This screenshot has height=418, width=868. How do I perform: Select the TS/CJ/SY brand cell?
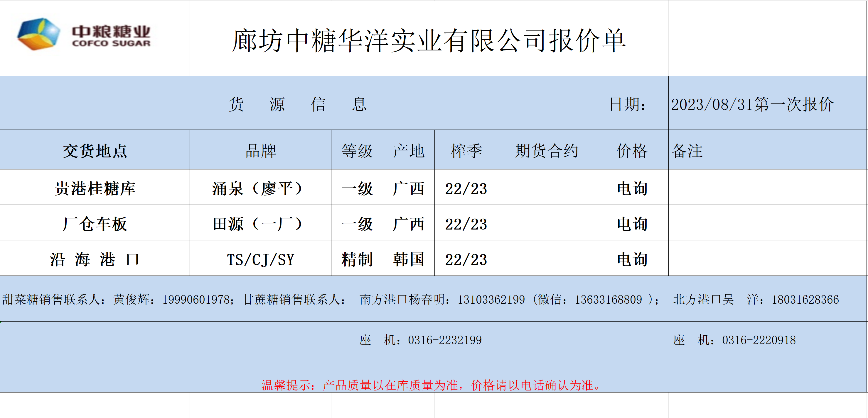[x=260, y=259]
